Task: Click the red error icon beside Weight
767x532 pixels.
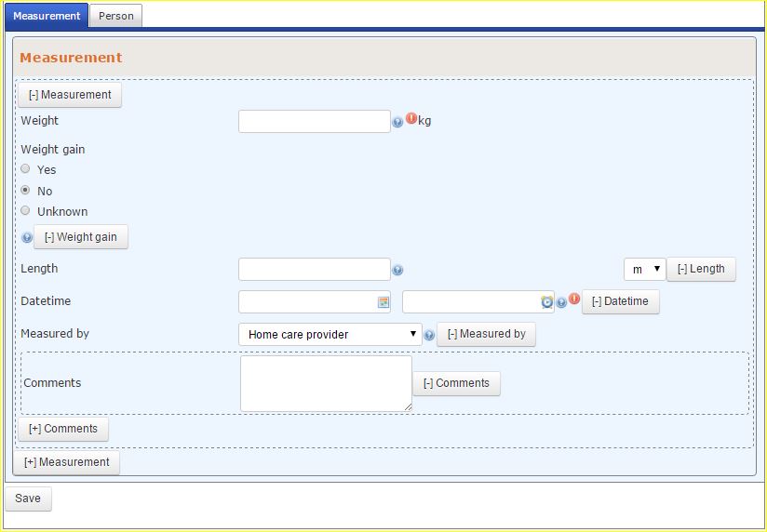Action: point(411,118)
